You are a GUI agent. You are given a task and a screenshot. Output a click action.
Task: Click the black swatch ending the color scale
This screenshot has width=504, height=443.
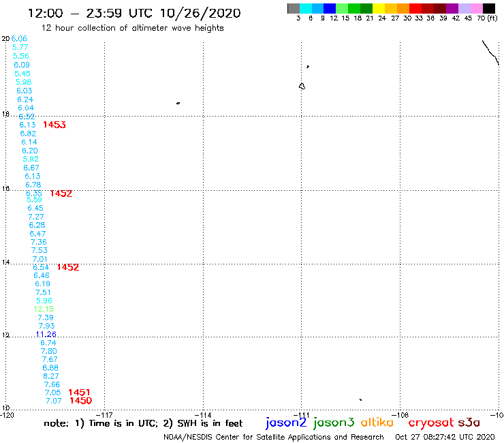tap(488, 8)
